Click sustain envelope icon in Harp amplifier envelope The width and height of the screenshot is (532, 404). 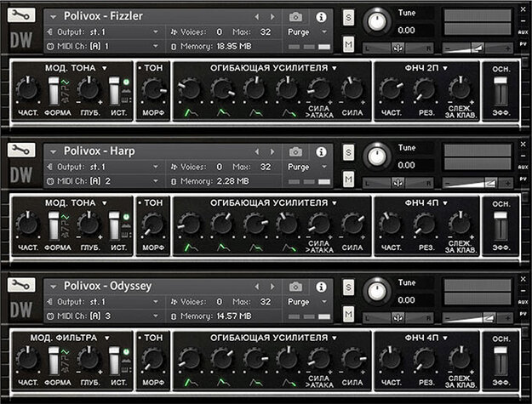click(256, 248)
